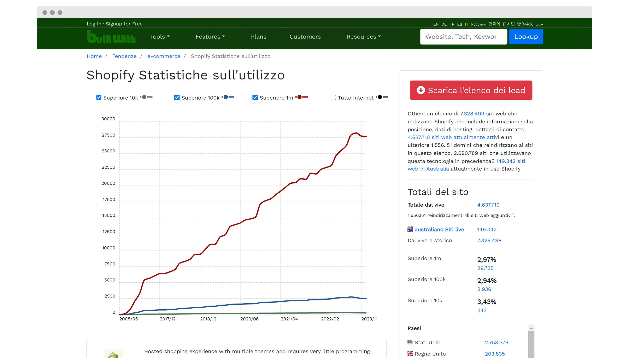Click Scarica l'elenco dei lead button
The height and width of the screenshot is (364, 629).
(x=471, y=90)
